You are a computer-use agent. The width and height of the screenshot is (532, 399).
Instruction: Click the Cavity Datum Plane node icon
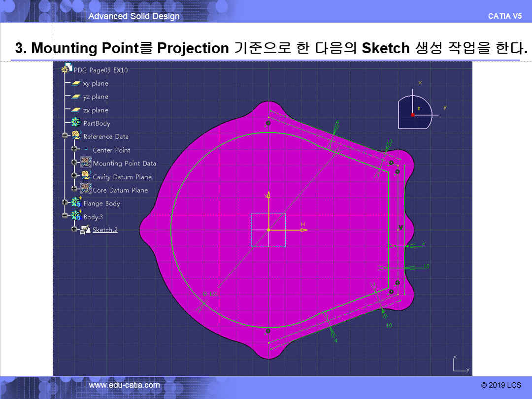pyautogui.click(x=86, y=176)
